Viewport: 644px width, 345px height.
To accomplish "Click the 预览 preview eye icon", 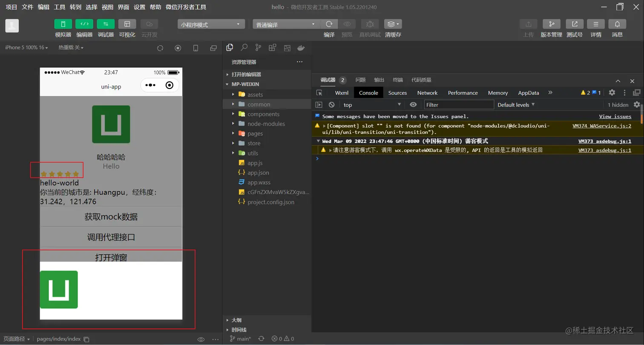I will (x=347, y=24).
